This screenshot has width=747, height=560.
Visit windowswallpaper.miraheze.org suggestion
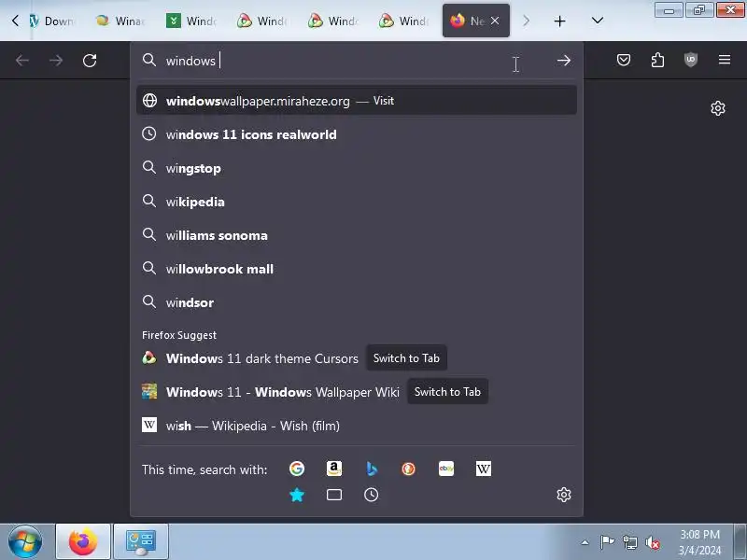[357, 101]
